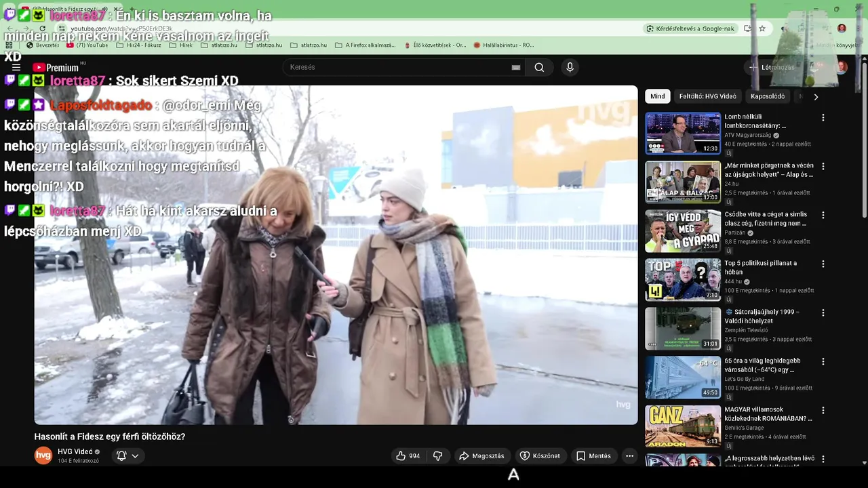Open the (71) YouTube bookmark
The height and width of the screenshot is (488, 868).
(x=87, y=45)
